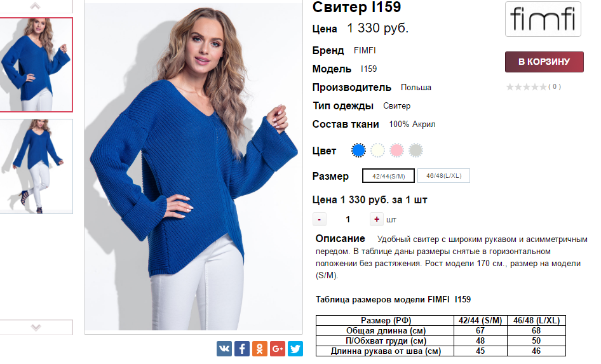601x364 pixels.
Task: Pick the pink color option
Action: click(396, 150)
